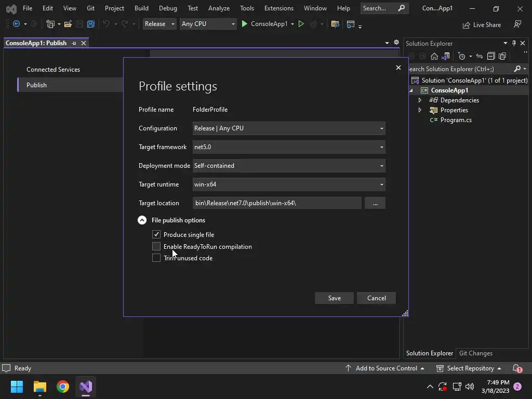The width and height of the screenshot is (532, 399).
Task: Click the Target location path field
Action: (277, 203)
